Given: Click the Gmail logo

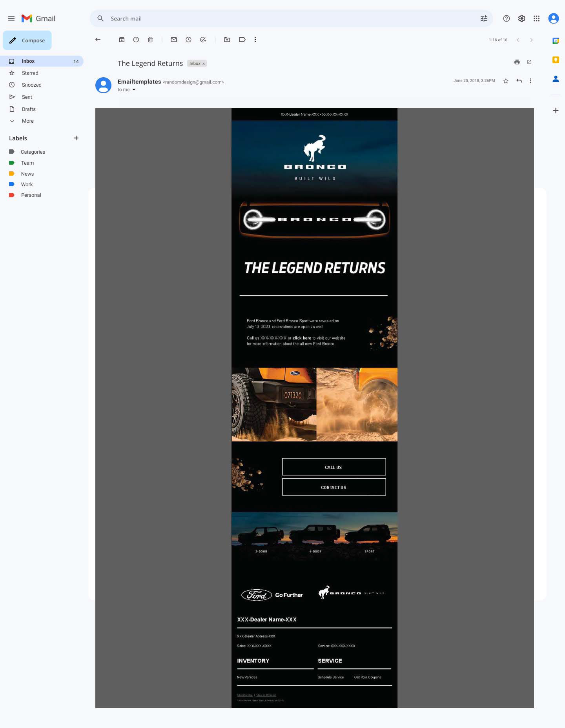Looking at the screenshot, I should coord(38,18).
